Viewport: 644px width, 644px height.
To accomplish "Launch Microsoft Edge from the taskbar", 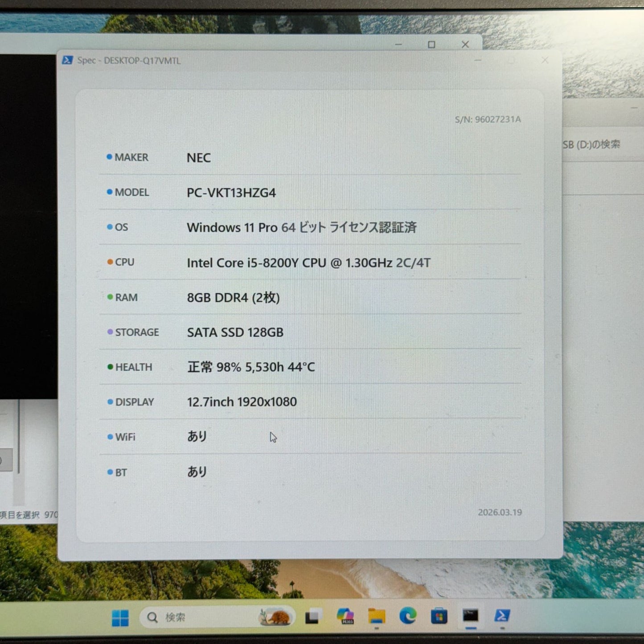I will pyautogui.click(x=408, y=616).
